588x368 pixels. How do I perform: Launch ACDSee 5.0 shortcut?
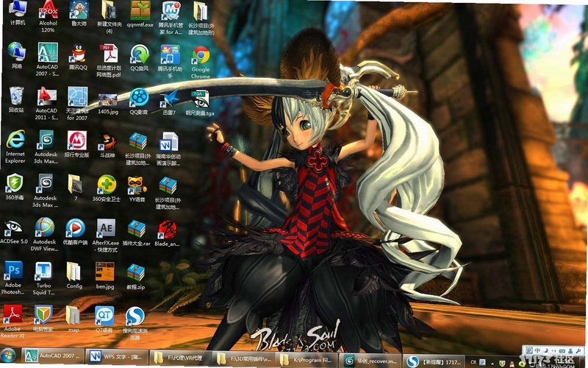pos(14,231)
